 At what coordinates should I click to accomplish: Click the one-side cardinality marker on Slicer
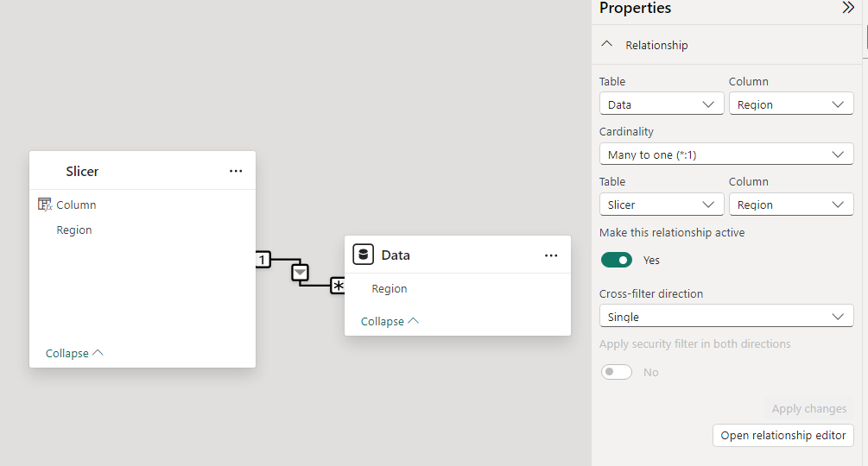click(263, 259)
